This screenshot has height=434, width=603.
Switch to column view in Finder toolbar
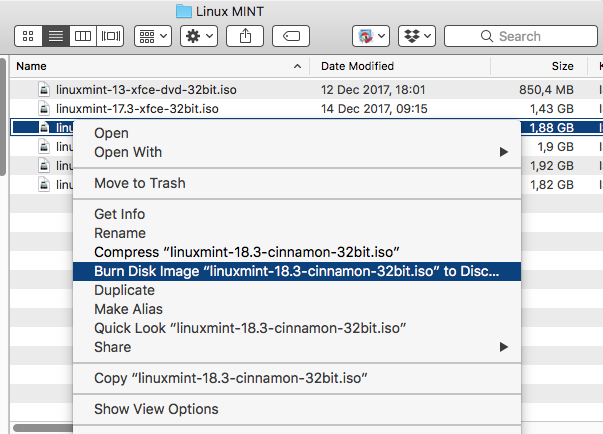tap(83, 36)
